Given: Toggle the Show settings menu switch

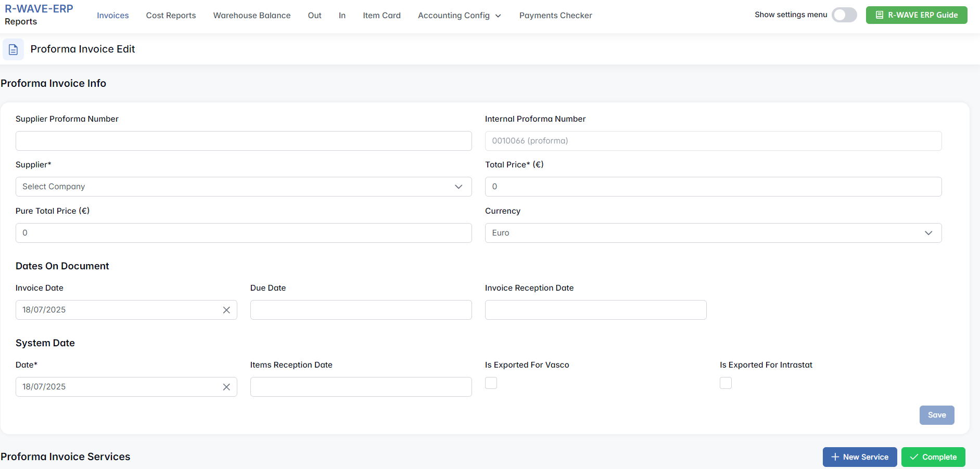Looking at the screenshot, I should click(x=844, y=15).
